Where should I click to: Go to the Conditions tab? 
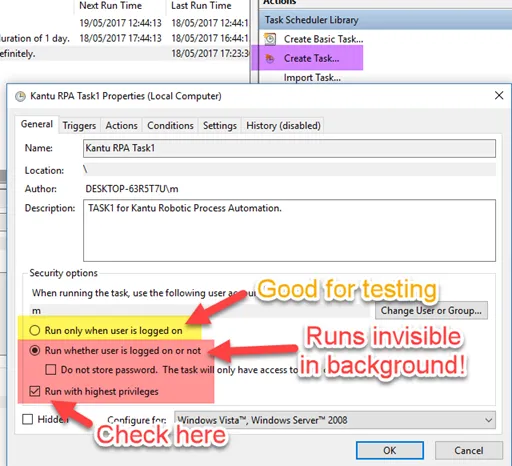tap(170, 126)
